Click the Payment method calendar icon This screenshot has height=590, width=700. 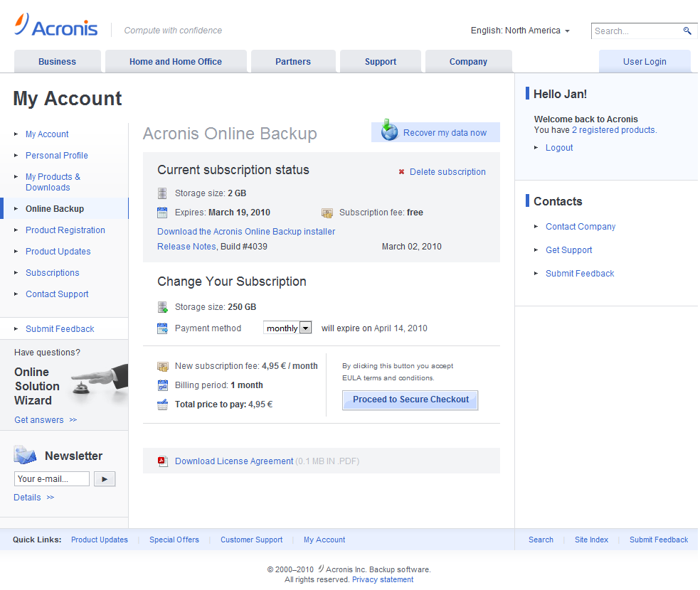[x=162, y=328]
